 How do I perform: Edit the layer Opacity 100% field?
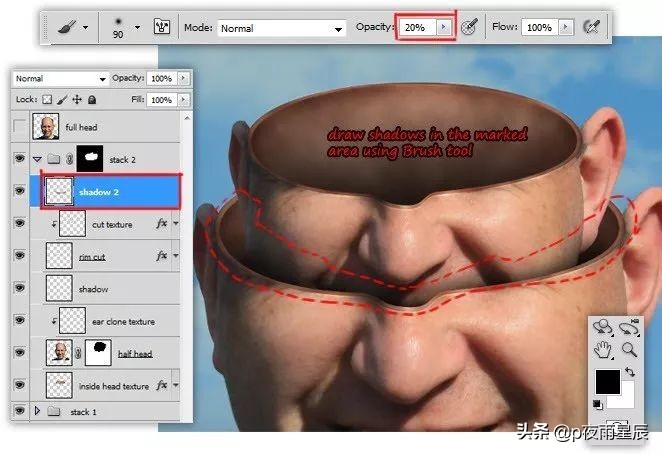pos(162,79)
